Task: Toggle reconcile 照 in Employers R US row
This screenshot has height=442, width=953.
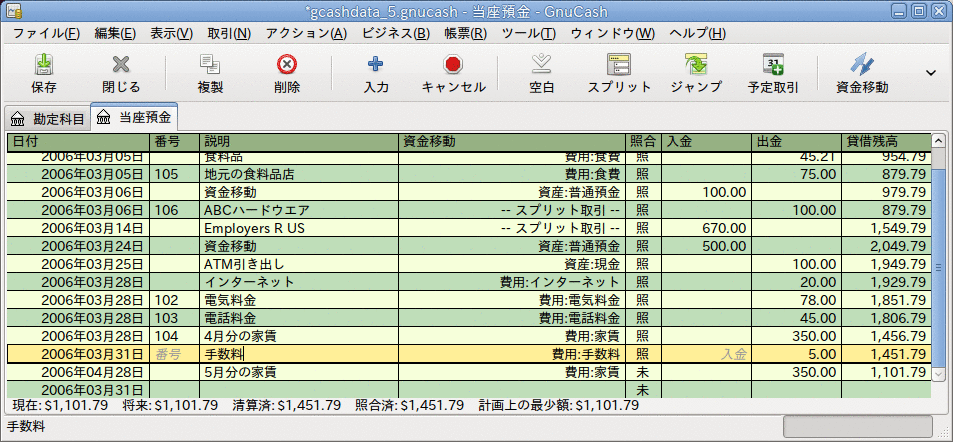Action: tap(643, 229)
